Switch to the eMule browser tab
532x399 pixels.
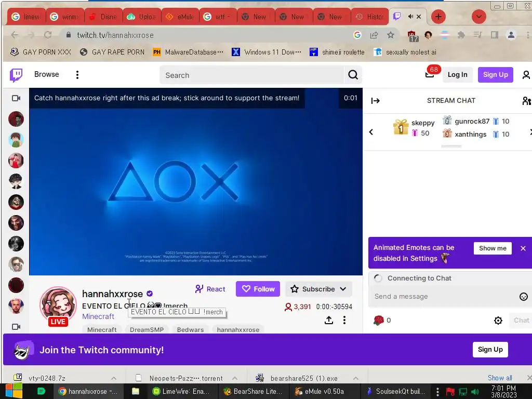180,17
